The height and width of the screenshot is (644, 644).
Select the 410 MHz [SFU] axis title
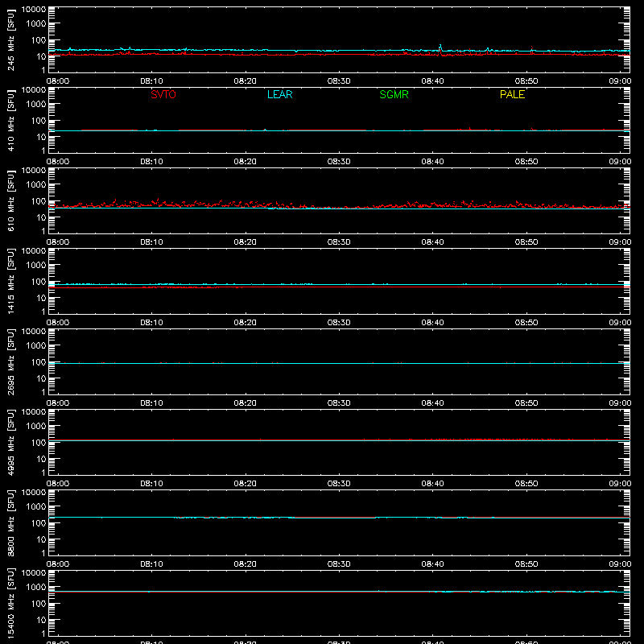click(x=11, y=120)
